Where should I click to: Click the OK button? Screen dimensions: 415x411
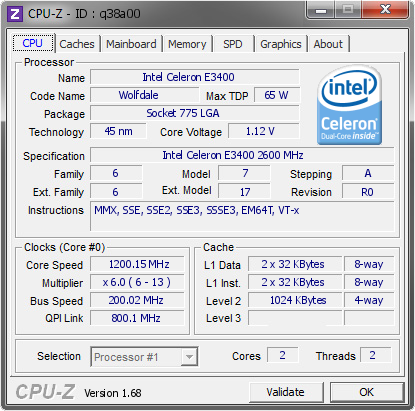367,392
